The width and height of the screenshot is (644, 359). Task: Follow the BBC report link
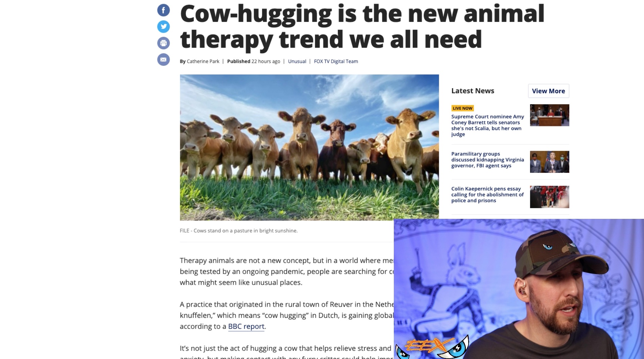pos(246,326)
